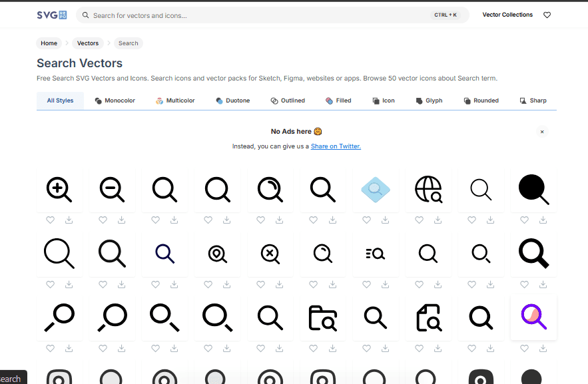The image size is (588, 384).
Task: Download the zoom-in magnifier SVG
Action: coord(69,220)
